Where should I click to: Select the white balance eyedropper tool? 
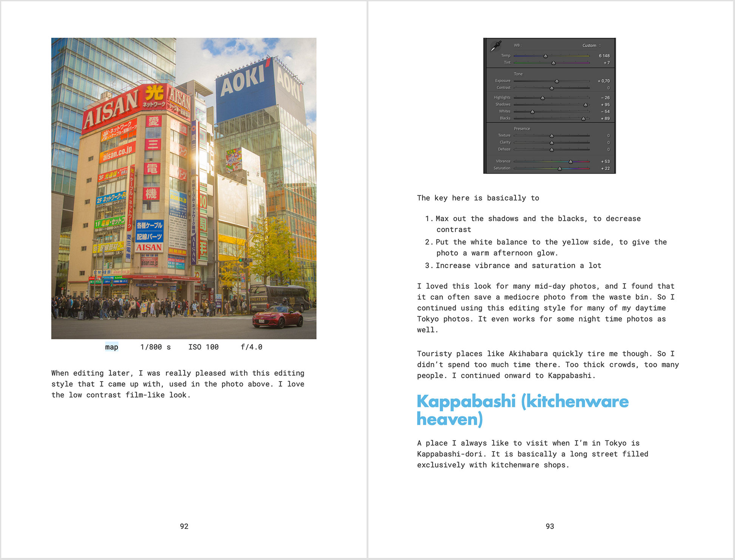496,46
